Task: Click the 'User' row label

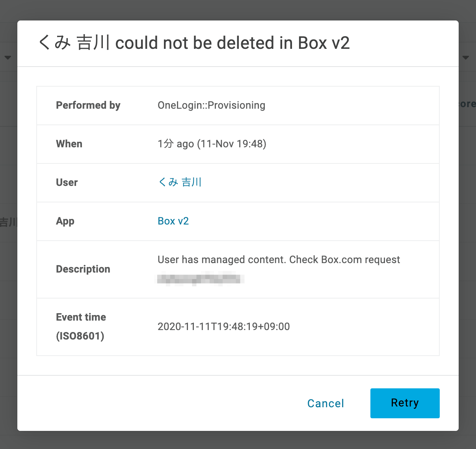Action: (x=67, y=182)
